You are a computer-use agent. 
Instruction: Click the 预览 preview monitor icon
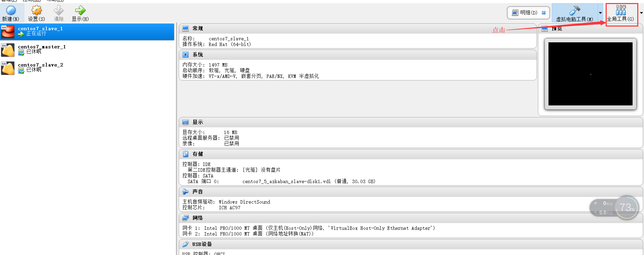pos(545,29)
